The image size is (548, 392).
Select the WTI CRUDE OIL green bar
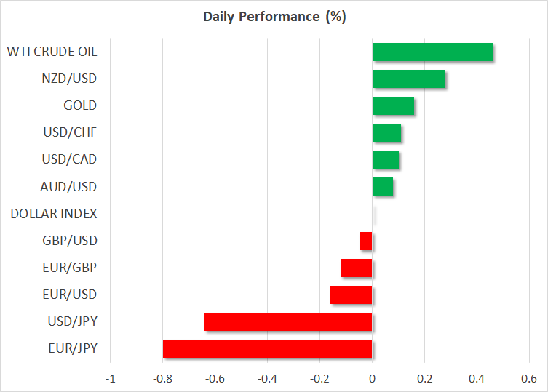tap(432, 52)
